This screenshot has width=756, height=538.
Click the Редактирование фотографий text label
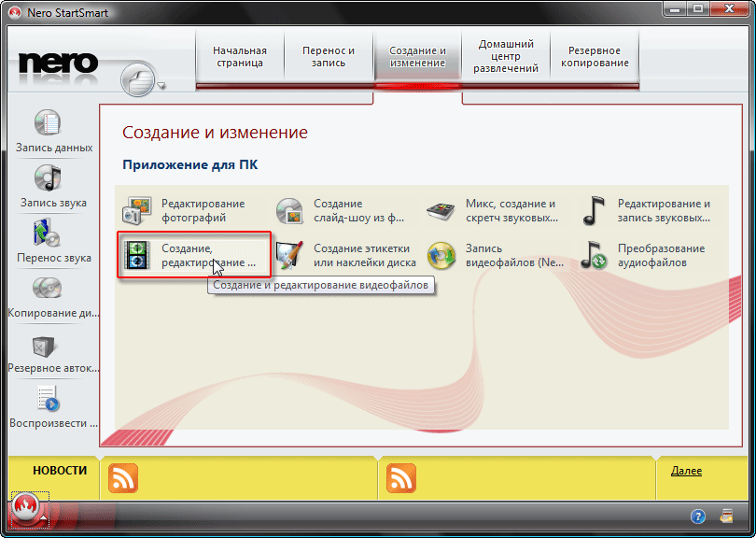pos(203,211)
